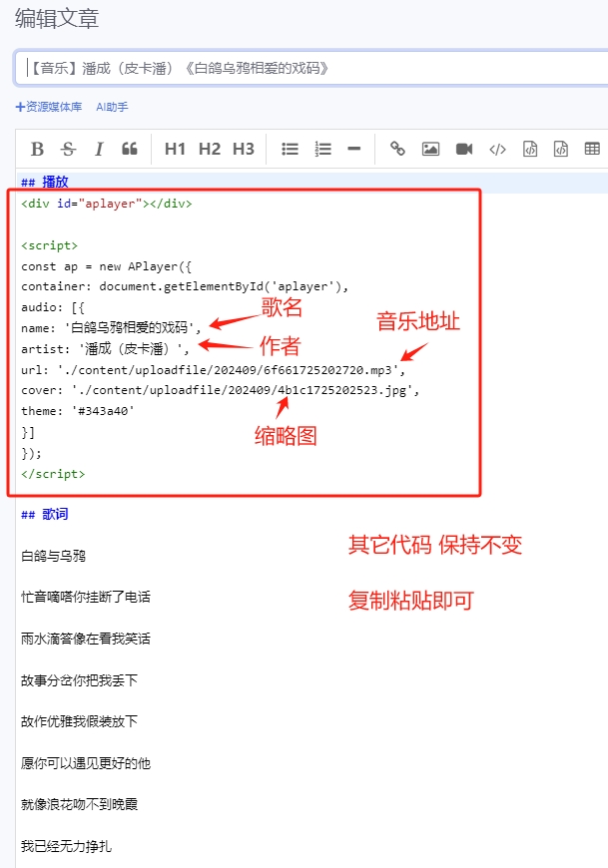The height and width of the screenshot is (868, 608).
Task: Click the 'container: document.getElementById' line
Action: [x=185, y=286]
